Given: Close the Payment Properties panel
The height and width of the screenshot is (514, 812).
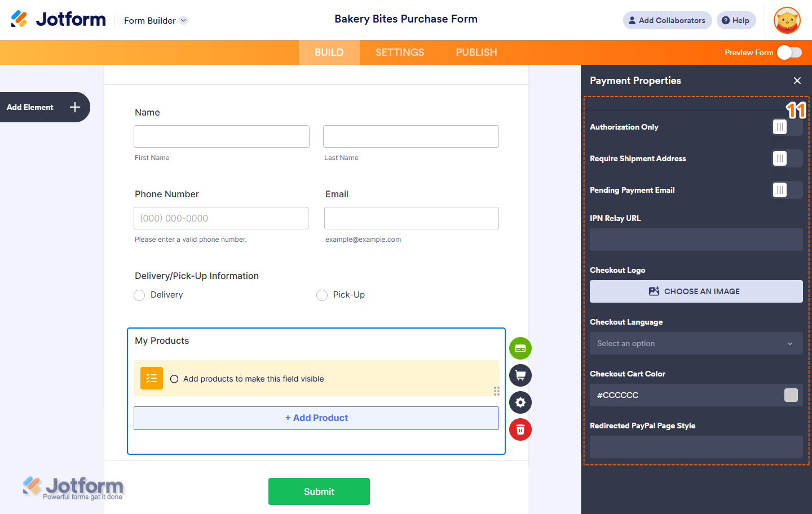Looking at the screenshot, I should click(797, 81).
